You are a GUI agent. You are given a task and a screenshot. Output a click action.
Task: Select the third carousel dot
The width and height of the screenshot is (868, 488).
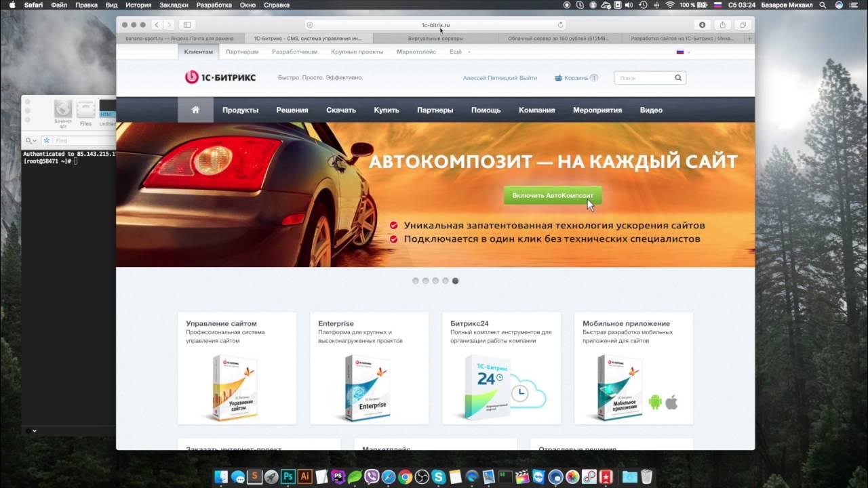(x=435, y=281)
